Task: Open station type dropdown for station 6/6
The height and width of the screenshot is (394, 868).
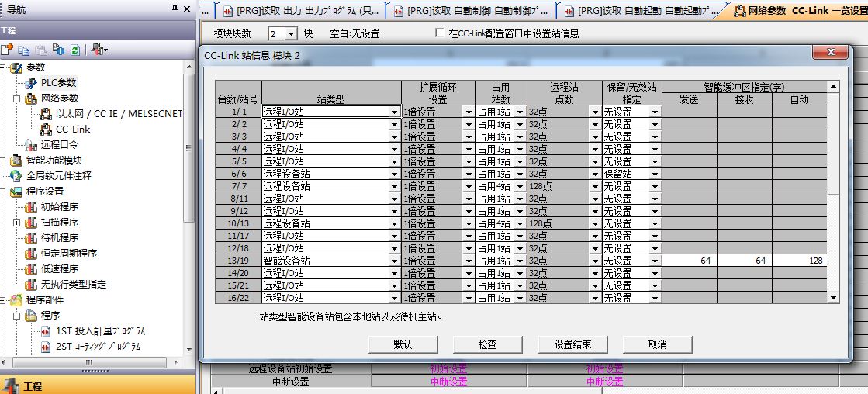Action: (394, 175)
